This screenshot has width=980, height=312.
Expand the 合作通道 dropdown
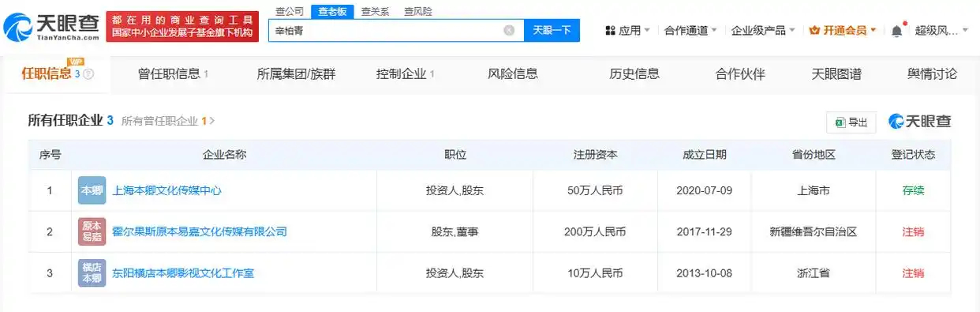pos(690,31)
